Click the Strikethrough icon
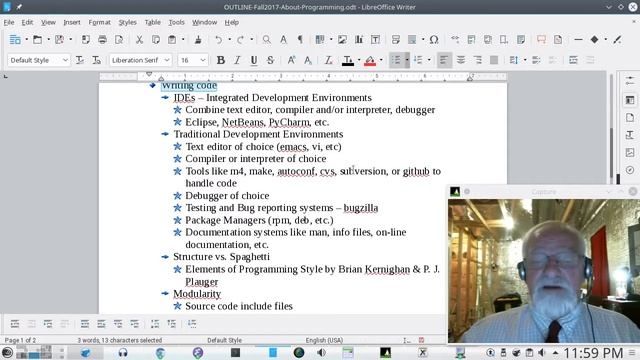This screenshot has width=640, height=360. [270, 60]
